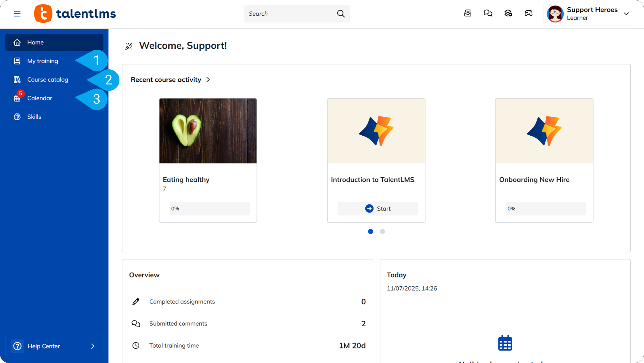Expand the Help Center arrow
The height and width of the screenshot is (363, 644).
(93, 346)
